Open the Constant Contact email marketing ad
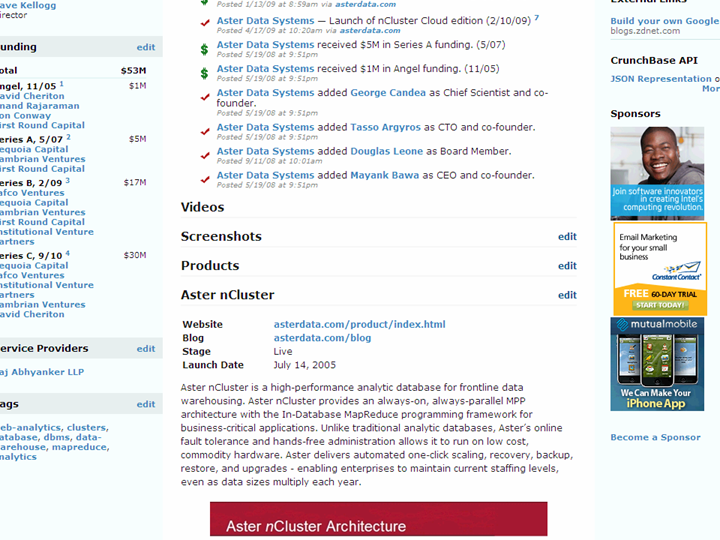The height and width of the screenshot is (540, 720). [x=659, y=269]
